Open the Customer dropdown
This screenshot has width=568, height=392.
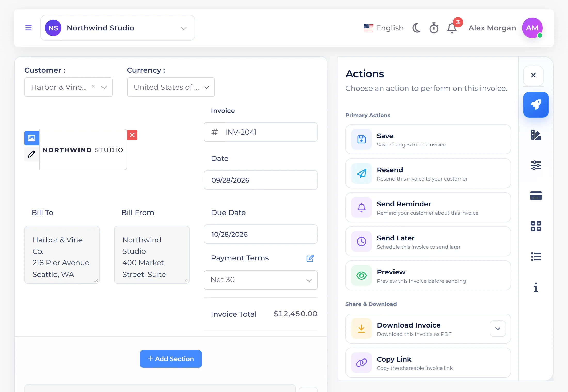click(68, 87)
